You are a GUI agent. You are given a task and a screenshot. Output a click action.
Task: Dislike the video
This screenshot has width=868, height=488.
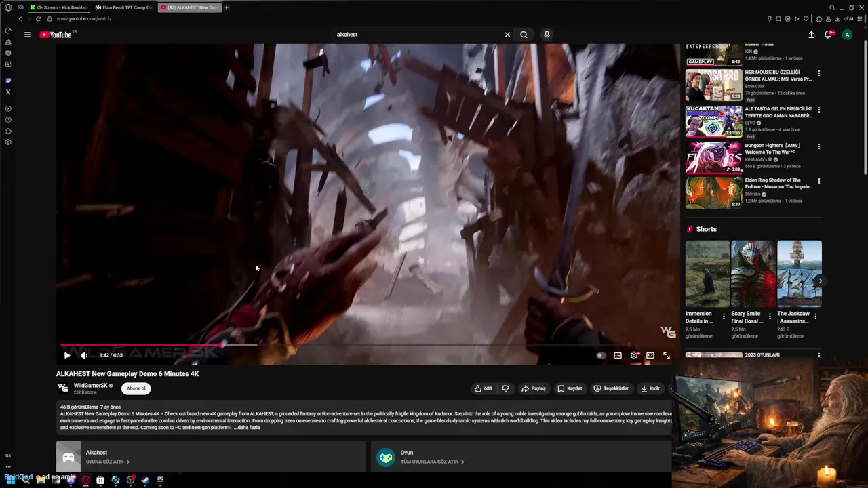tap(505, 388)
